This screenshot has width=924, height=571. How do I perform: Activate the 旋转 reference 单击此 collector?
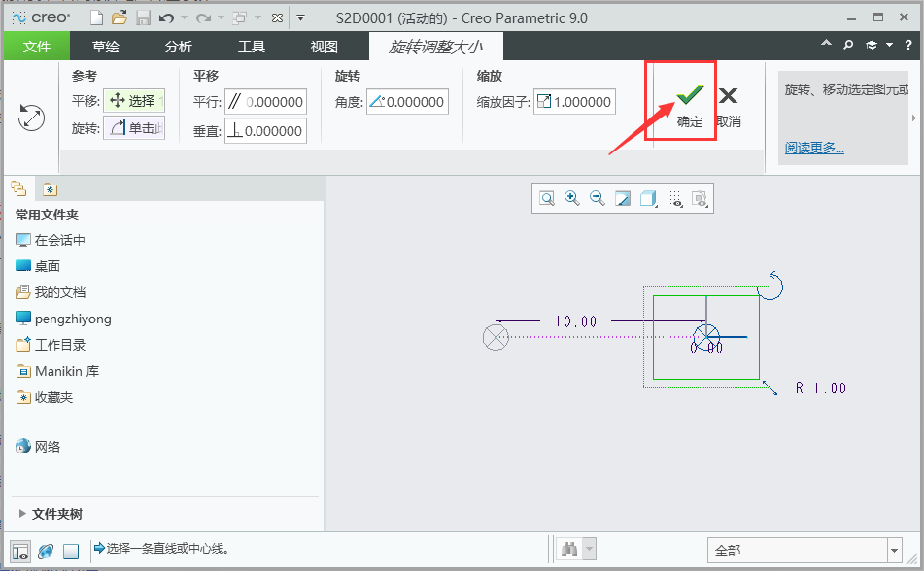click(134, 128)
